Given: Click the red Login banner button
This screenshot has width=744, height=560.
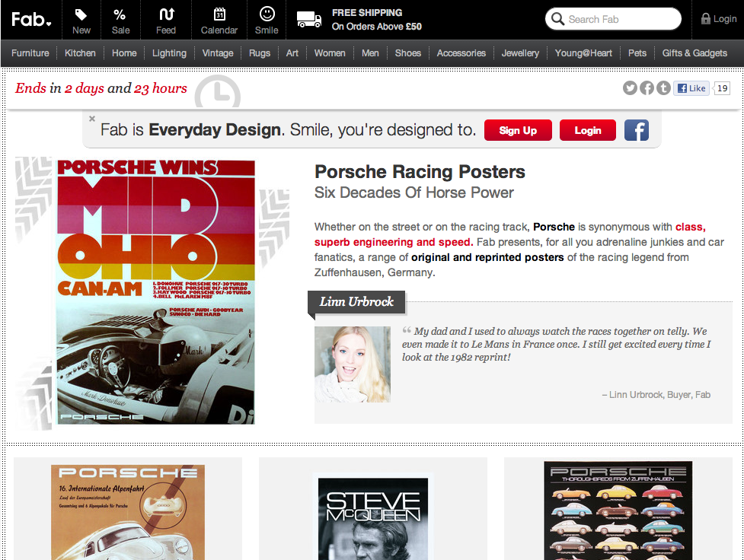Looking at the screenshot, I should [x=587, y=130].
